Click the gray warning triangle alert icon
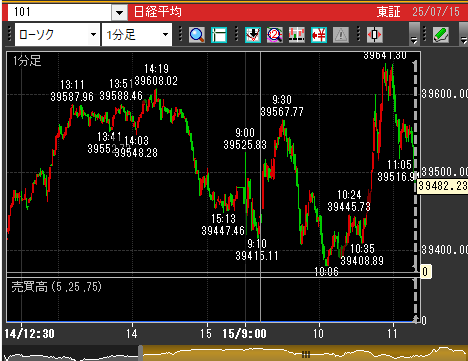This screenshot has height=361, width=468. click(x=341, y=35)
